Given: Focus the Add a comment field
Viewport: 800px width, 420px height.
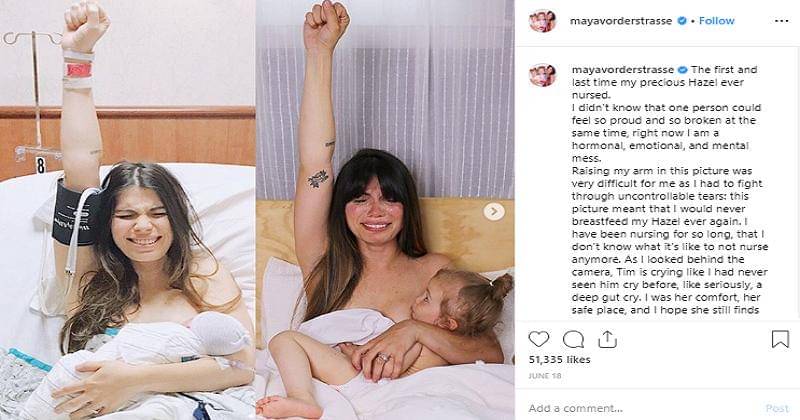Looking at the screenshot, I should point(643,408).
